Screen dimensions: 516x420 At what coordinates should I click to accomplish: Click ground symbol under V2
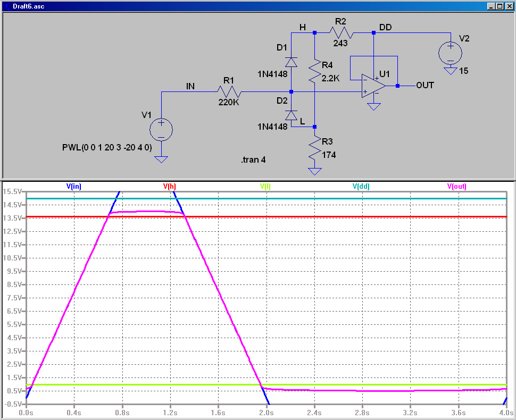[x=450, y=71]
